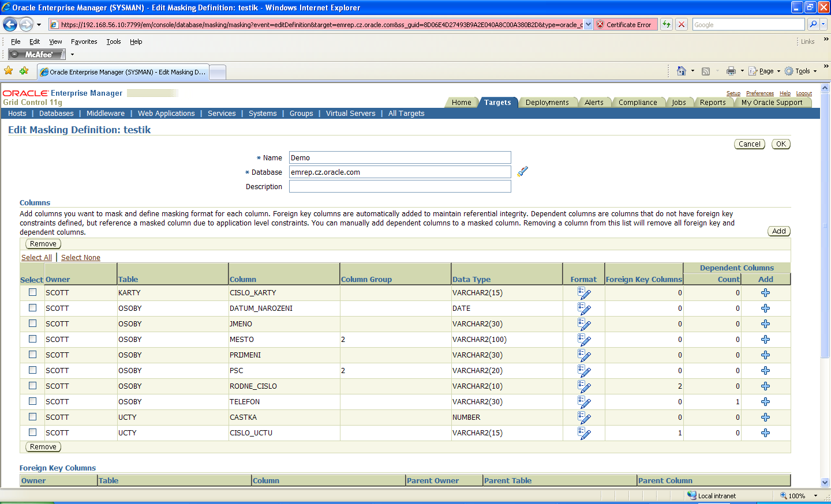Screen dimensions: 831x504
Task: Add dependent column for RODNE_CISLO row
Action: [x=766, y=386]
